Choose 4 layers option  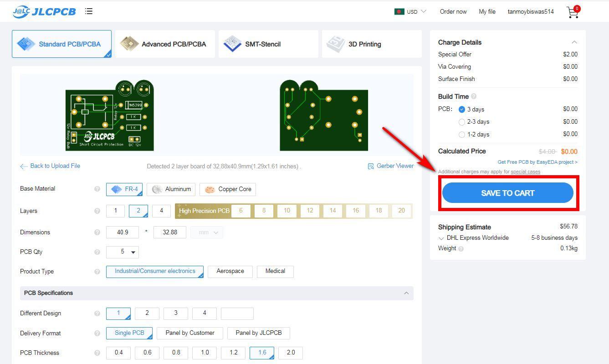point(161,211)
